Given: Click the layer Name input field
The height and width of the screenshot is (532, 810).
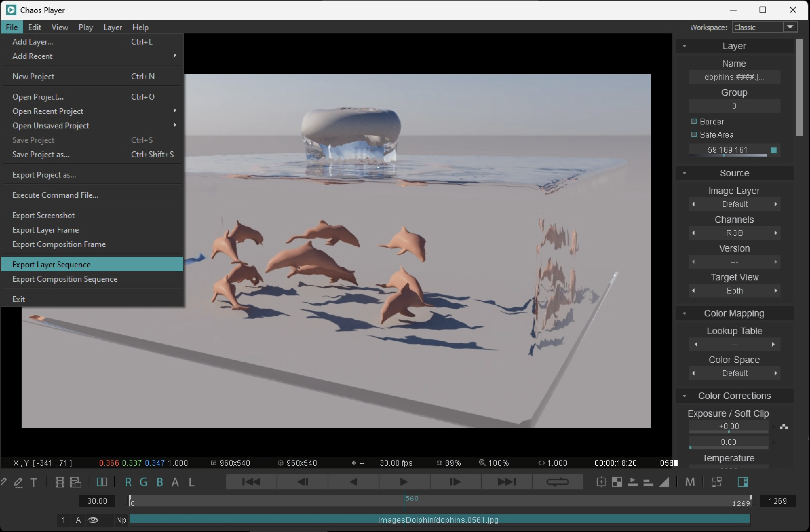Looking at the screenshot, I should tap(734, 77).
